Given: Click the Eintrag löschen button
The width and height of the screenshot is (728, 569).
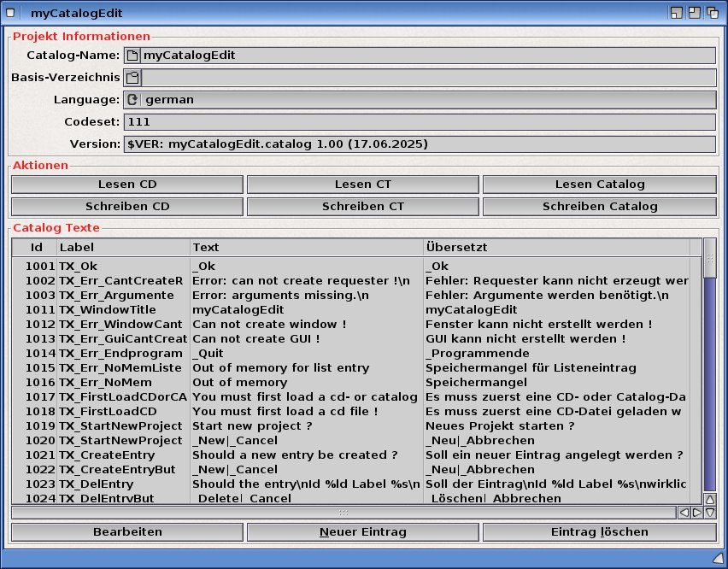Looking at the screenshot, I should point(599,532).
